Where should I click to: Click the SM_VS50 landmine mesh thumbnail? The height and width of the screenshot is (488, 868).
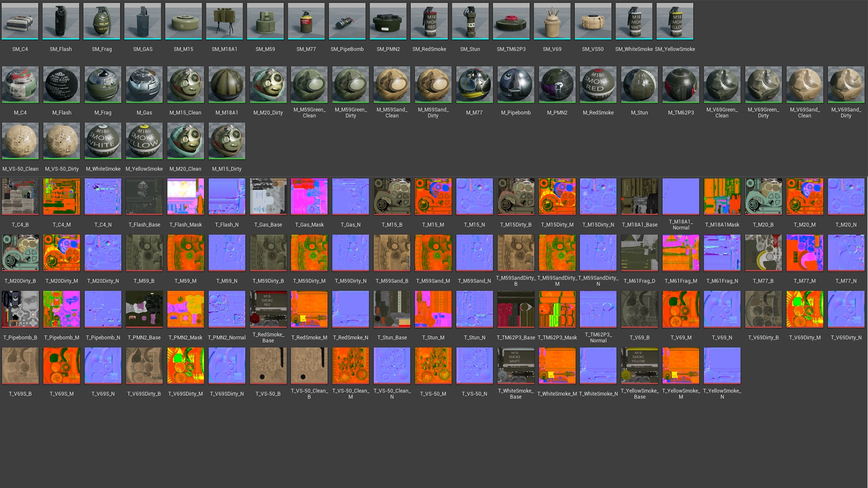point(593,21)
